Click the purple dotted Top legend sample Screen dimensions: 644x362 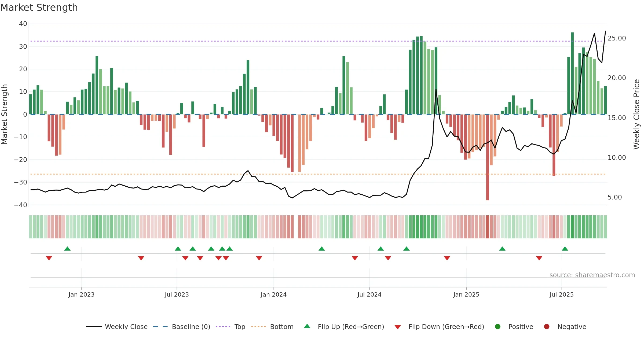point(223,327)
